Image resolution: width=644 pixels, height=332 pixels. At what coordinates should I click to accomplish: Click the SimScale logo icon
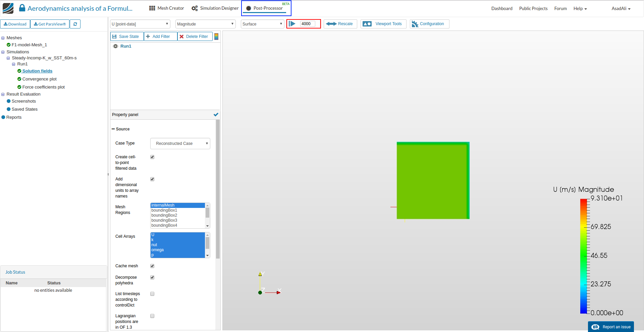pyautogui.click(x=8, y=8)
